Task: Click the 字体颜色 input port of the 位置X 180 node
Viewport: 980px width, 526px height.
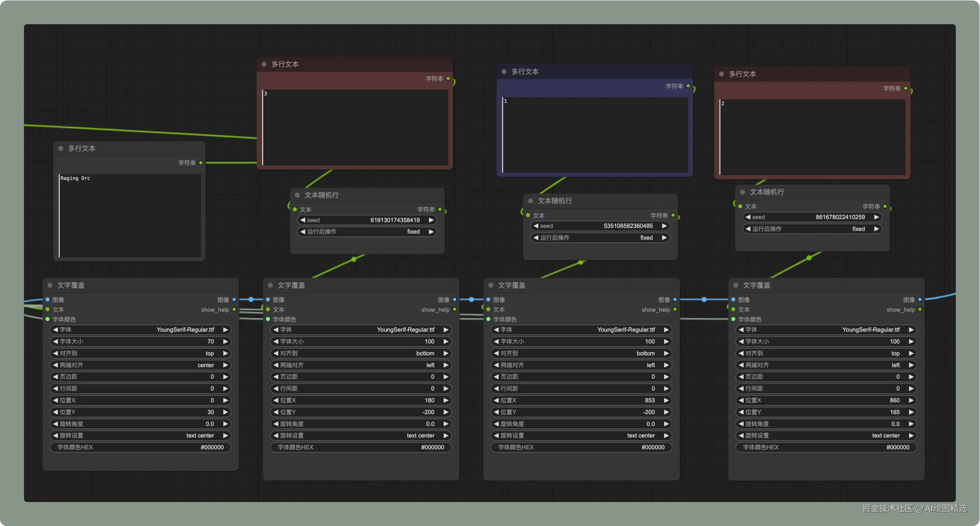Action: tap(268, 319)
